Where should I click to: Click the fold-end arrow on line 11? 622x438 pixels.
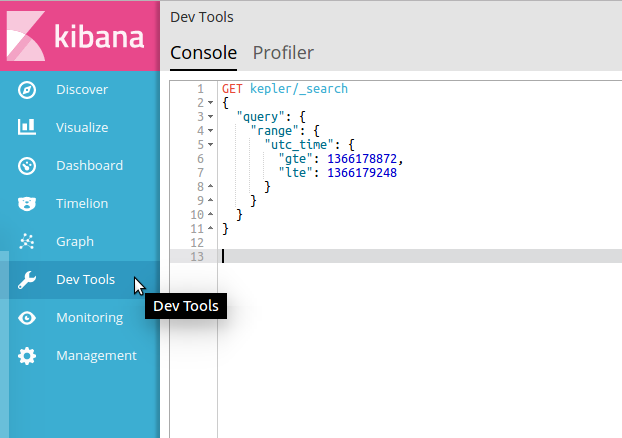[210, 229]
